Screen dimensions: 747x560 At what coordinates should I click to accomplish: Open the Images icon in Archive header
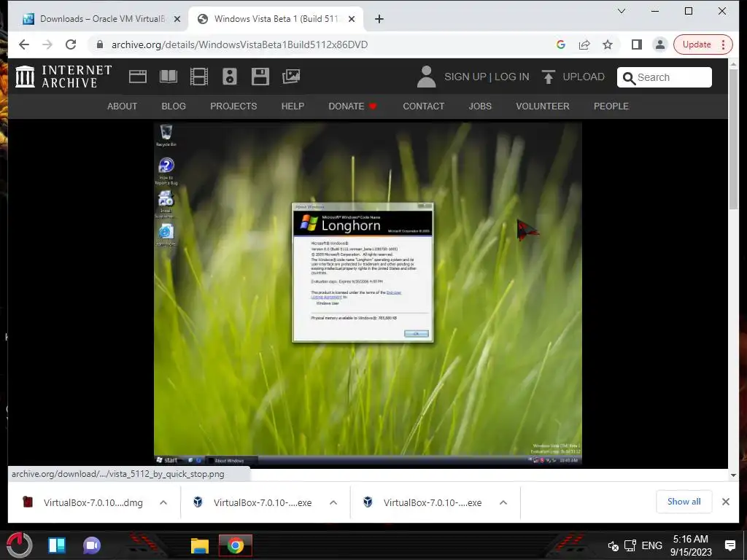(290, 77)
